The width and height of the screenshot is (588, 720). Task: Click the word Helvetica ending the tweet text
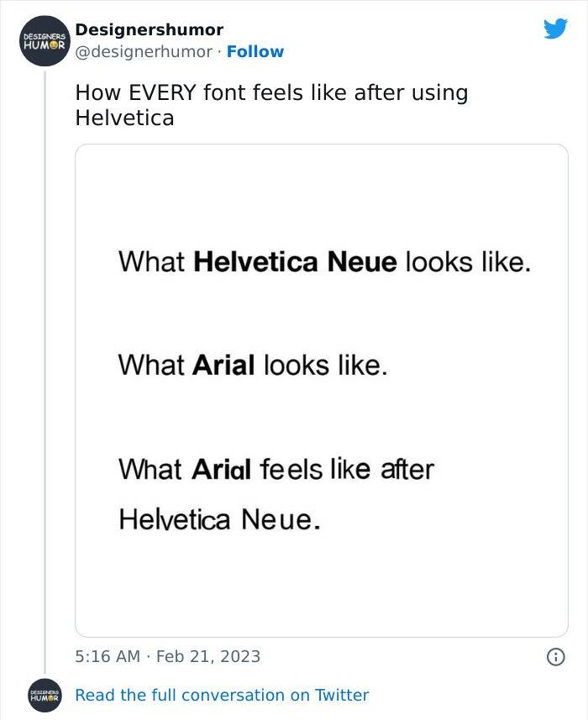click(124, 118)
